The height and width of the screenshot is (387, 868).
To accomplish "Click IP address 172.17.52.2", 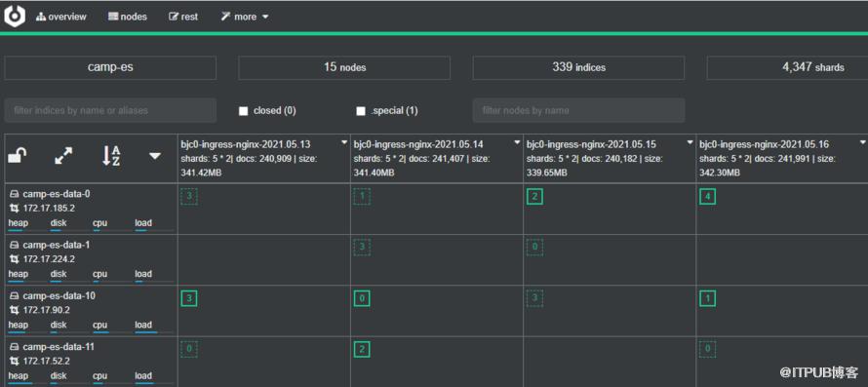I will point(47,361).
